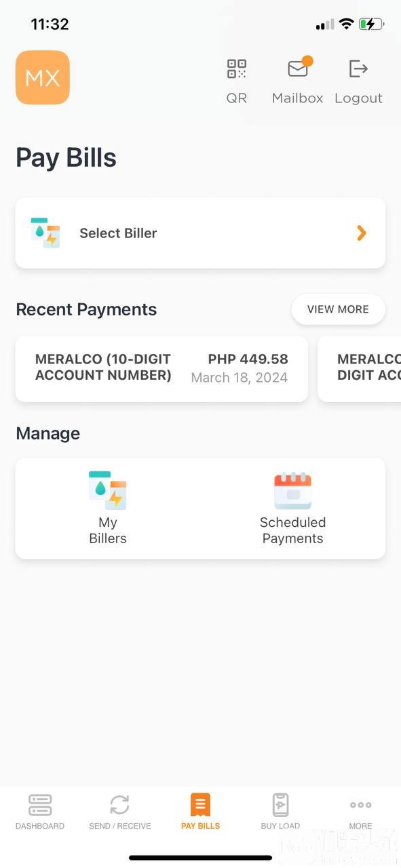The height and width of the screenshot is (868, 401).
Task: Select the Buy Load tab label
Action: tap(280, 826)
